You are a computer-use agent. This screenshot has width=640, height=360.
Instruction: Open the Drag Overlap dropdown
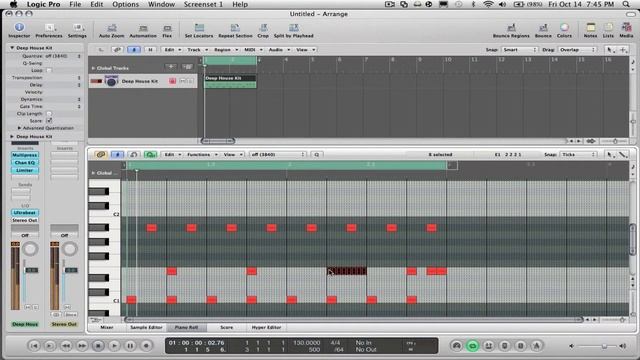577,50
